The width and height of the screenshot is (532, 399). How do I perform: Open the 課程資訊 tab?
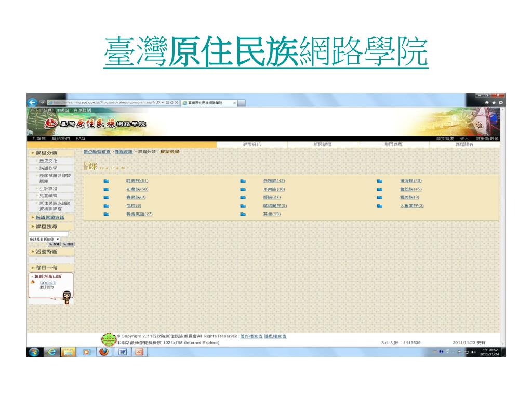[252, 144]
